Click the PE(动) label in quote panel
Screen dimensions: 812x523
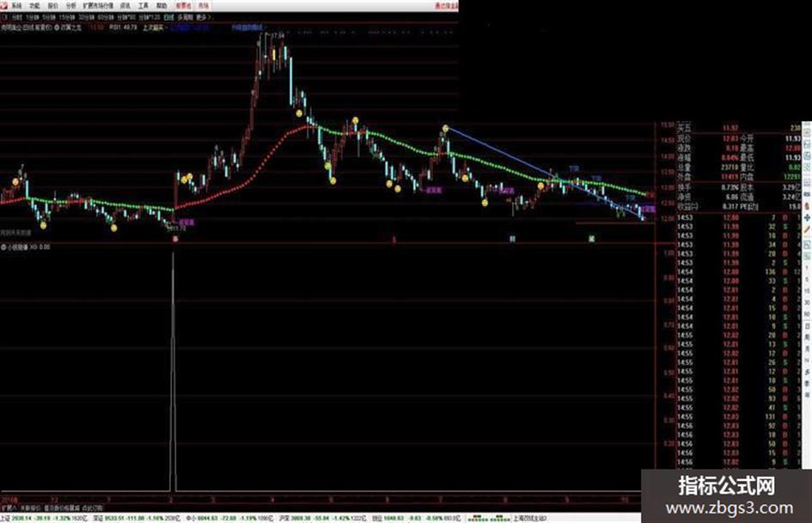[749, 207]
